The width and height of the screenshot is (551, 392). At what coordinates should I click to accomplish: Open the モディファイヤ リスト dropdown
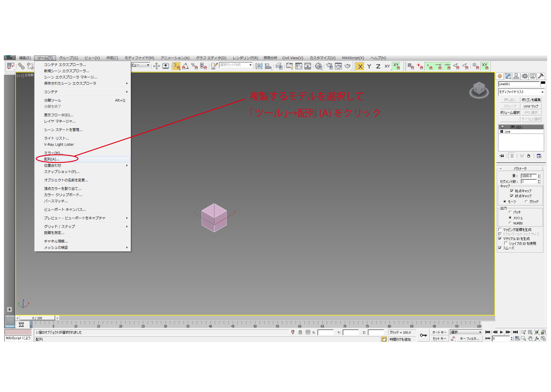tap(521, 92)
